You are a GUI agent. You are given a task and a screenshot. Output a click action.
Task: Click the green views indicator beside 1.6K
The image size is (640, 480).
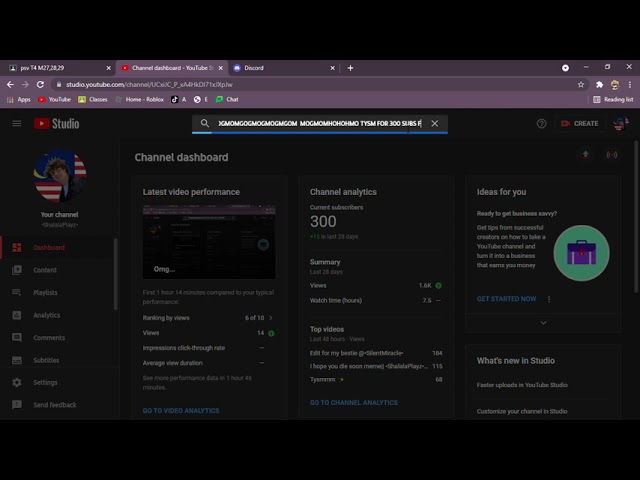pyautogui.click(x=438, y=285)
